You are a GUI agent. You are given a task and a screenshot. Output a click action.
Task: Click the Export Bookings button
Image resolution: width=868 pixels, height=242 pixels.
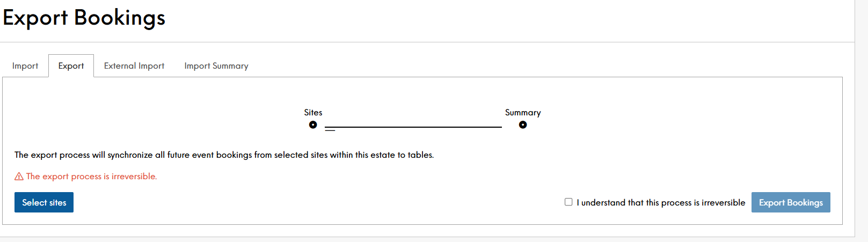point(791,202)
